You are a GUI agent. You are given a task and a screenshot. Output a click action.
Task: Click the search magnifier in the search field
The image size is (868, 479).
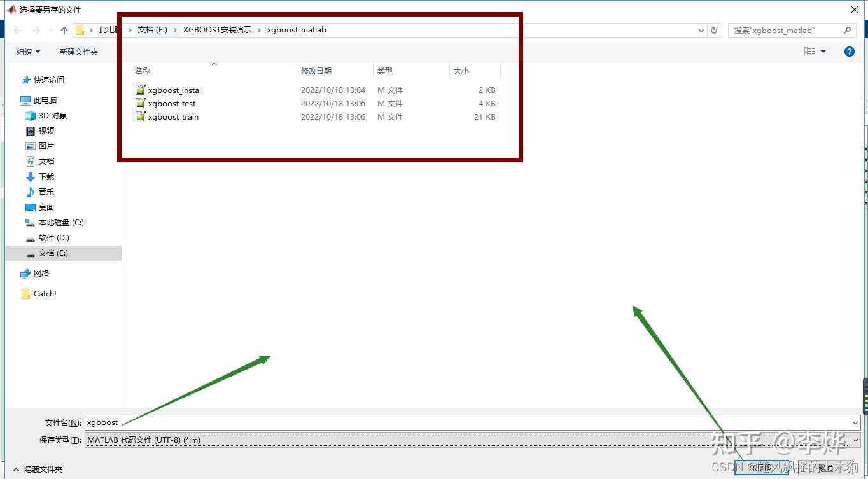point(847,30)
